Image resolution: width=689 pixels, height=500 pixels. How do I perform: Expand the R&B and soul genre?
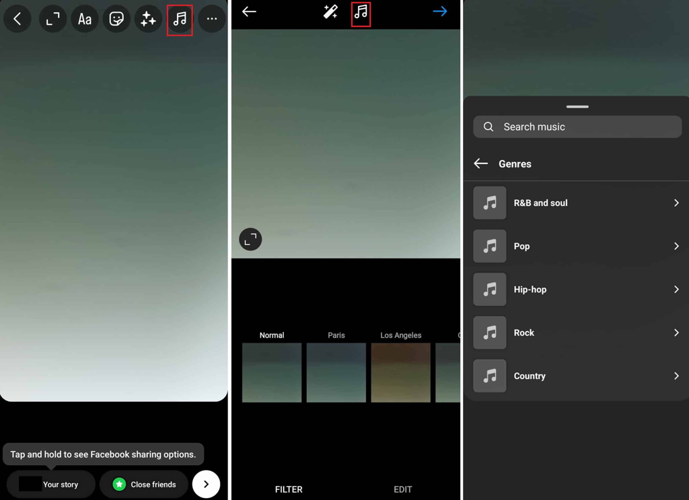click(x=577, y=203)
